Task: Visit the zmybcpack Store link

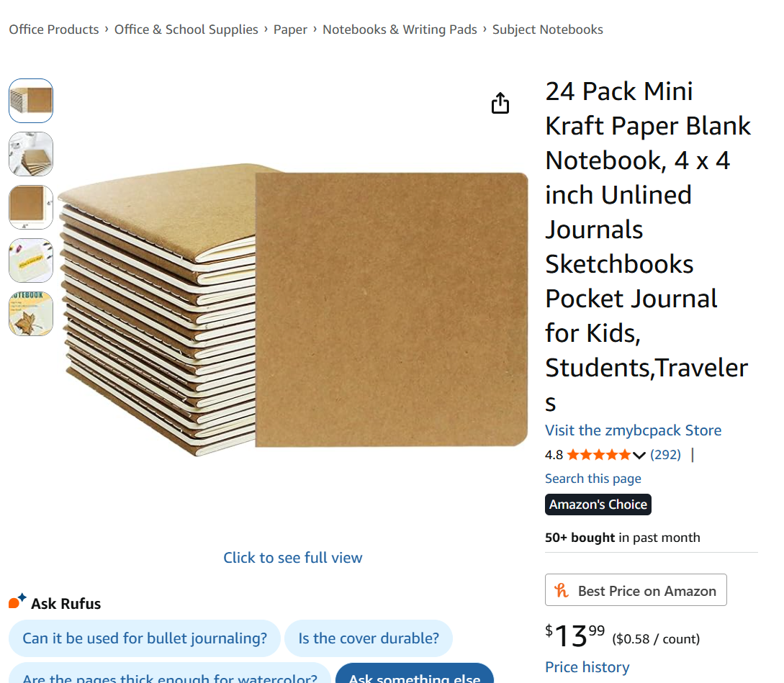Action: 633,430
